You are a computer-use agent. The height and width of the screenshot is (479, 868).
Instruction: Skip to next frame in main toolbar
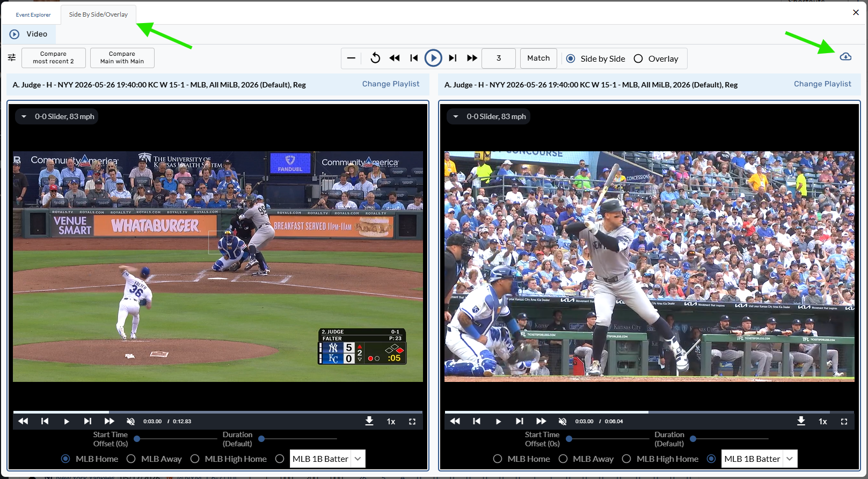[x=453, y=58]
